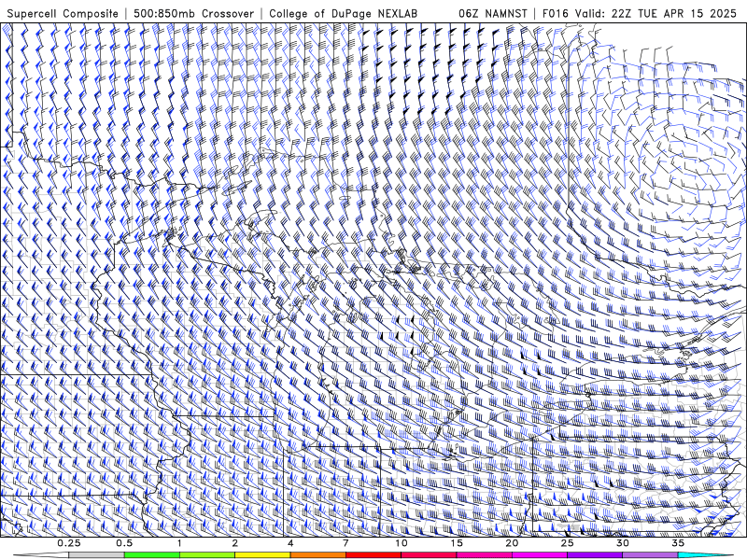Click the colorbar label 1
This screenshot has width=747, height=560.
point(179,543)
